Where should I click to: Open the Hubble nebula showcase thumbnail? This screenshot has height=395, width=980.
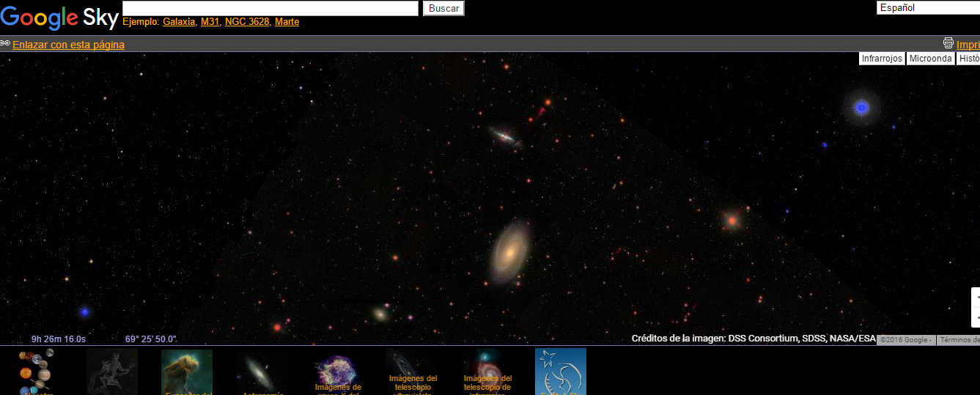click(x=187, y=372)
